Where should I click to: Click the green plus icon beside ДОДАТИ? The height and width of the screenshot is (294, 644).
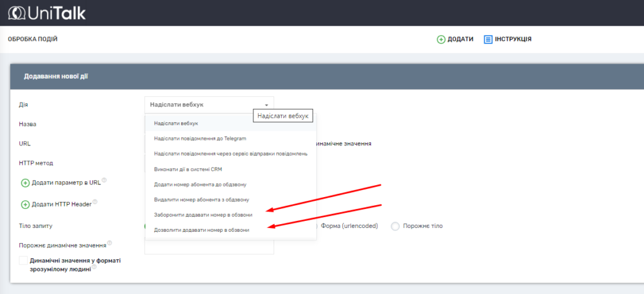[x=441, y=39]
